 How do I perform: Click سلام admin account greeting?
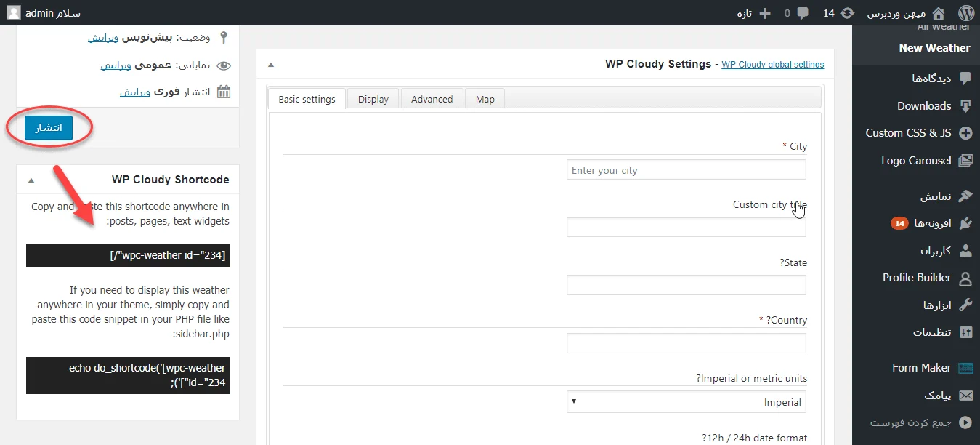tap(52, 13)
